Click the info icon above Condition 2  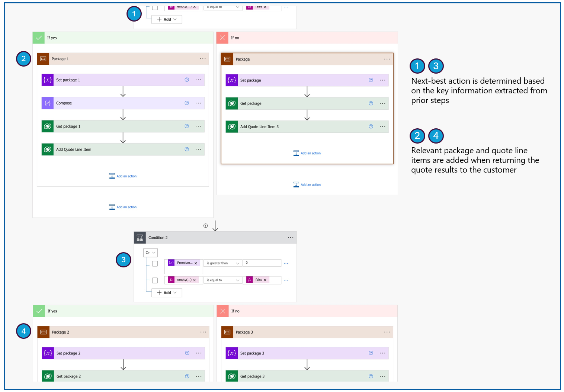[x=205, y=225]
